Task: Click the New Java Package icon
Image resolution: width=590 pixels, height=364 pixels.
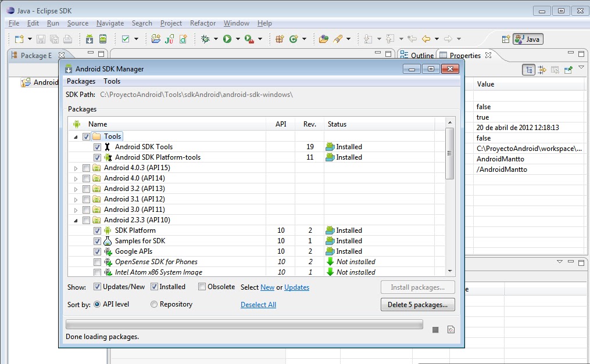Action: pyautogui.click(x=280, y=39)
